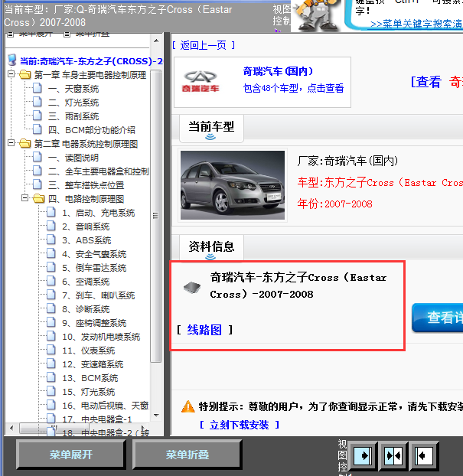Viewport: 463px width, 476px height.
Task: Select the 当前车型 tab
Action: click(x=211, y=129)
